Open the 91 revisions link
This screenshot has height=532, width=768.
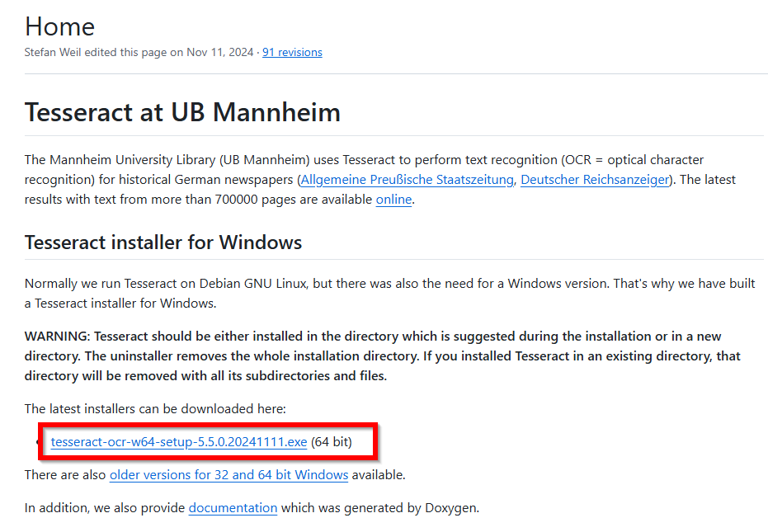click(x=292, y=53)
